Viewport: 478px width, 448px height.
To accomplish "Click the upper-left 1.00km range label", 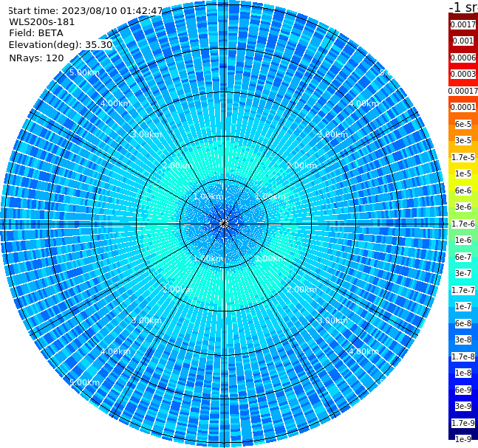I will coord(209,196).
